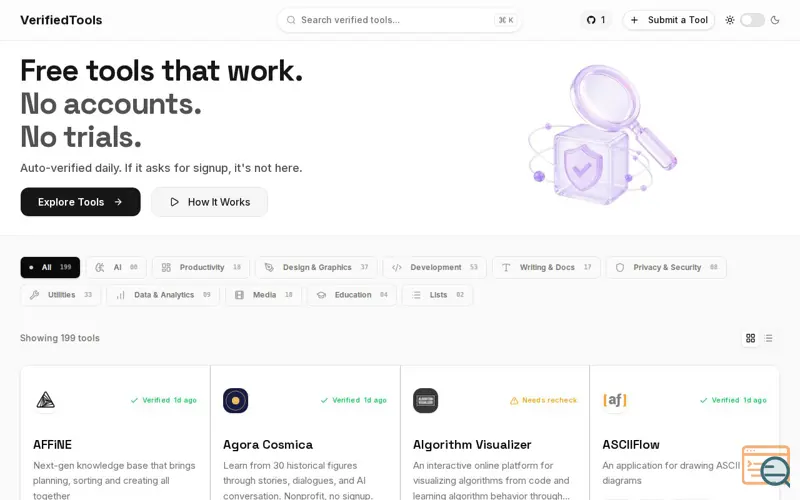Image resolution: width=800 pixels, height=500 pixels.
Task: Click the ASCIIFlow [af] logo icon
Action: point(615,400)
